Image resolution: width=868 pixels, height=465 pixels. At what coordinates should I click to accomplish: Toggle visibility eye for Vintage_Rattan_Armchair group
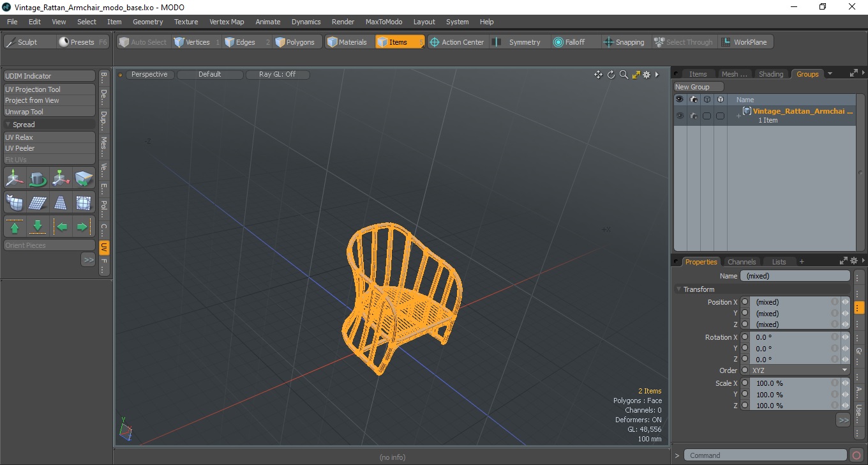[679, 116]
